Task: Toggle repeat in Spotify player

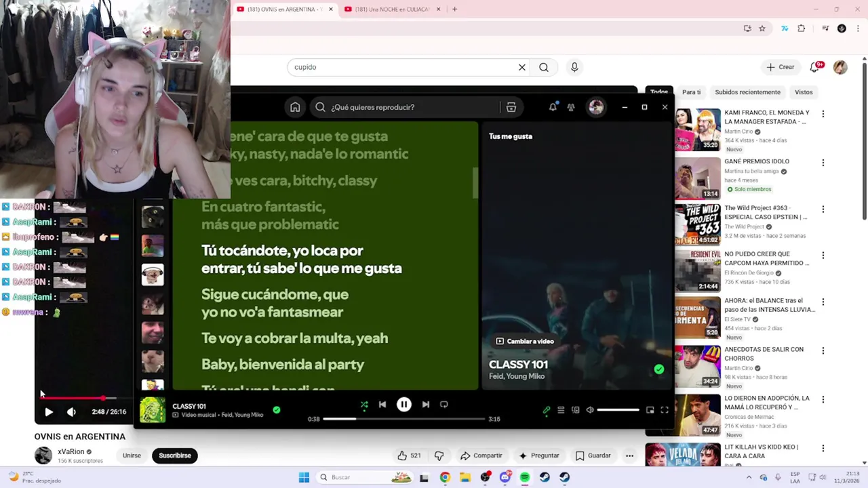Action: (444, 405)
